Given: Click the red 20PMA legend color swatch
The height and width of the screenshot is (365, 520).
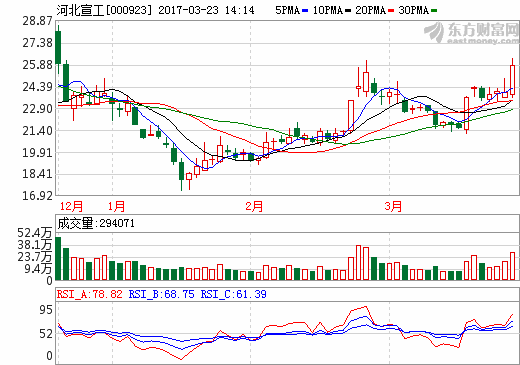Looking at the screenshot, I should point(391,11).
